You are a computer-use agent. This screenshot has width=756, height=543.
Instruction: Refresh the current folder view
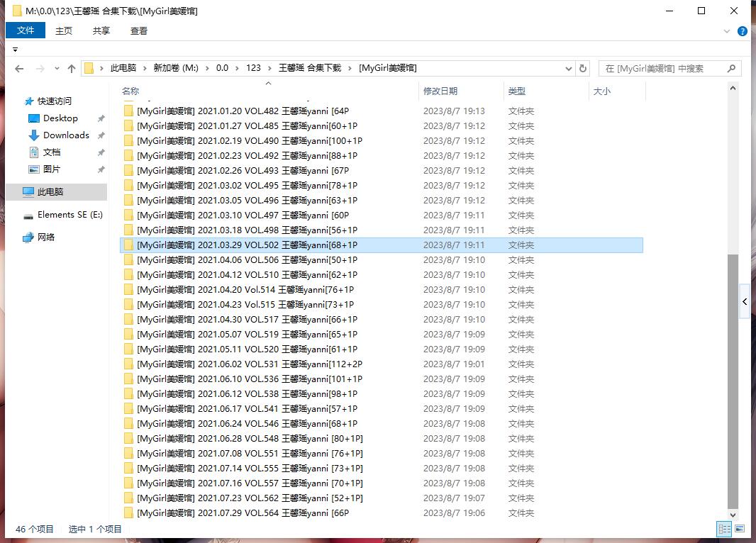click(582, 69)
